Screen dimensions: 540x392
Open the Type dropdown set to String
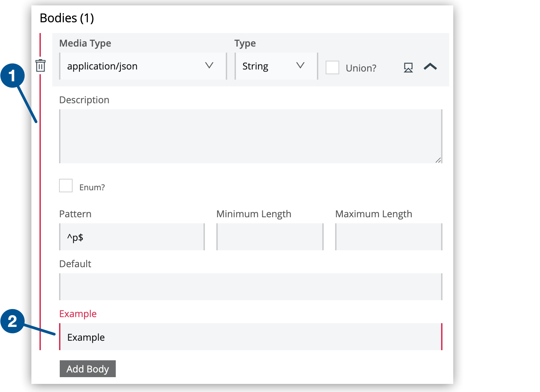(276, 66)
